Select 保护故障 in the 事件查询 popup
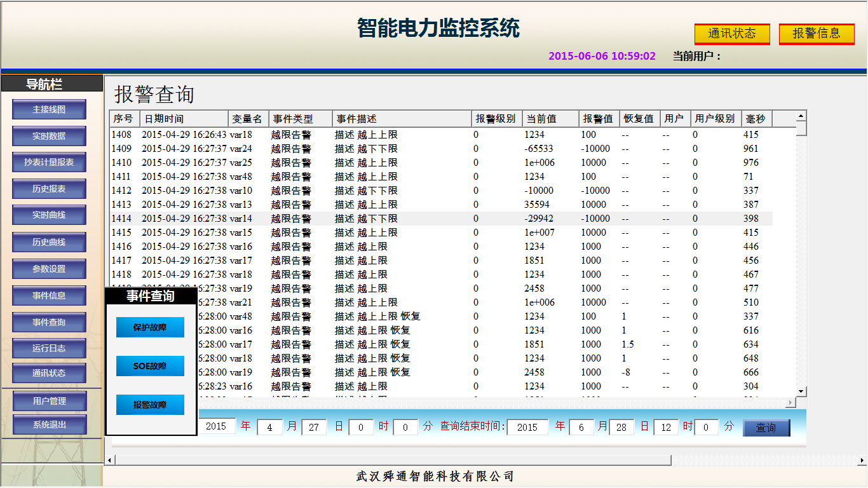 click(x=150, y=328)
